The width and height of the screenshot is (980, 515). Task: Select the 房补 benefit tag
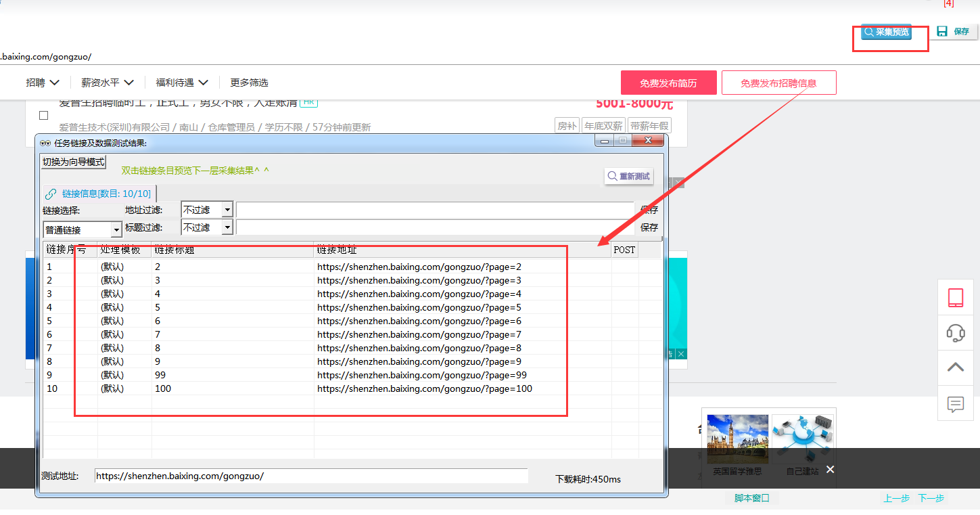[x=567, y=126]
